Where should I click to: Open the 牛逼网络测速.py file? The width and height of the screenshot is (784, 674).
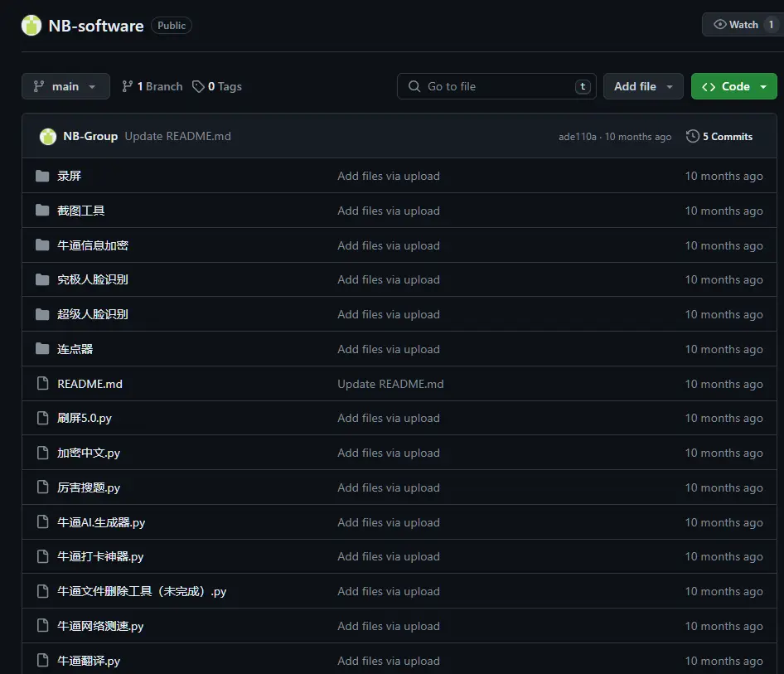(x=100, y=626)
